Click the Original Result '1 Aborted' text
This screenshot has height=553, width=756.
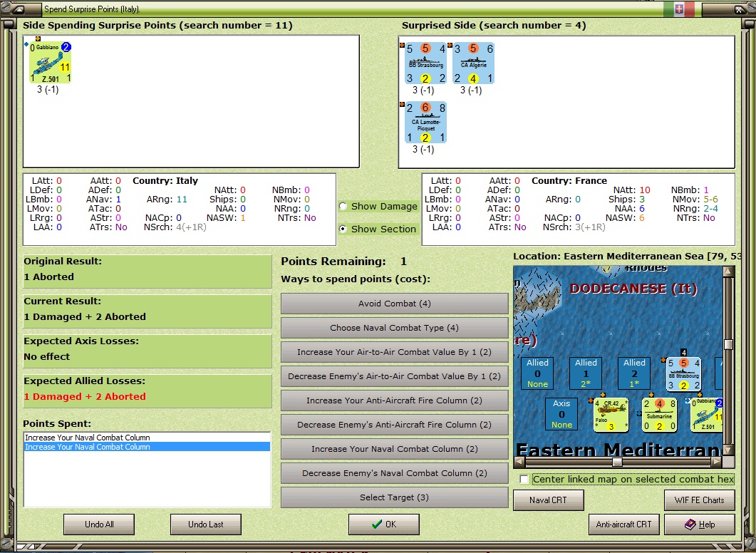tap(48, 276)
